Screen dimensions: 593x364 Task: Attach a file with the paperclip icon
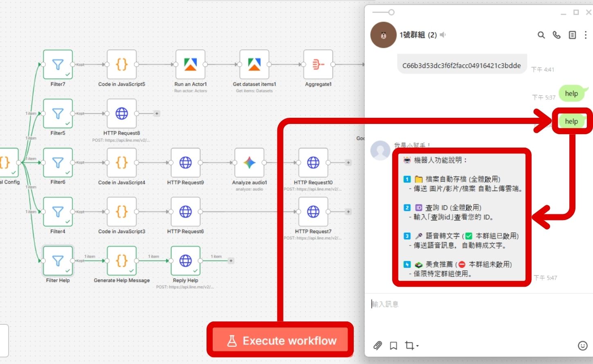pyautogui.click(x=376, y=346)
